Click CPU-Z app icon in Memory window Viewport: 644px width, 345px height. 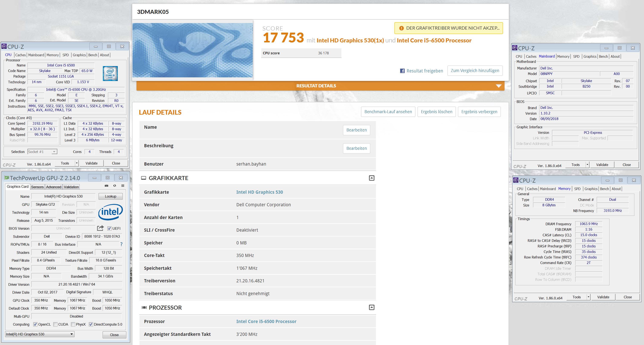coord(516,180)
